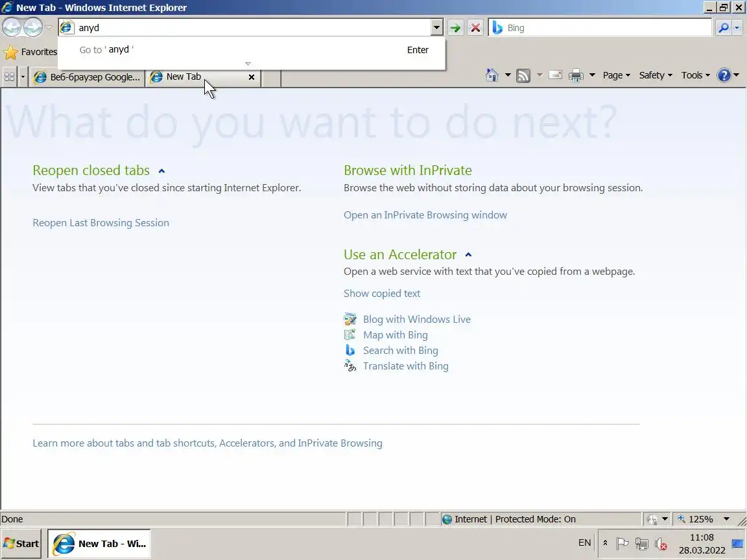Close the New Tab tab
The width and height of the screenshot is (747, 560).
point(252,76)
